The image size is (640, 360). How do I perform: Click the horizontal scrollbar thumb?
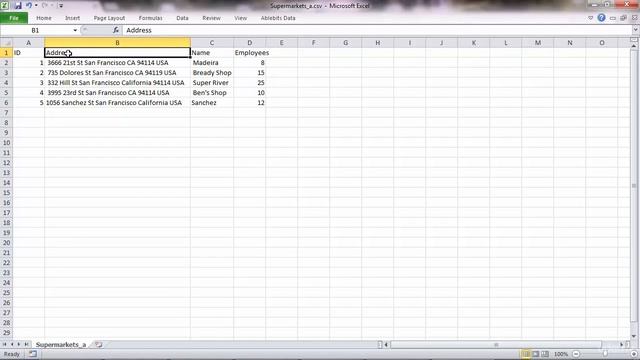pyautogui.click(x=496, y=344)
